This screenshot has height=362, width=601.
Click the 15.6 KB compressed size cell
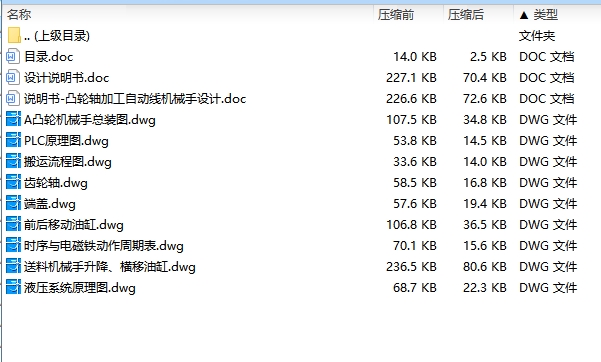pyautogui.click(x=485, y=245)
